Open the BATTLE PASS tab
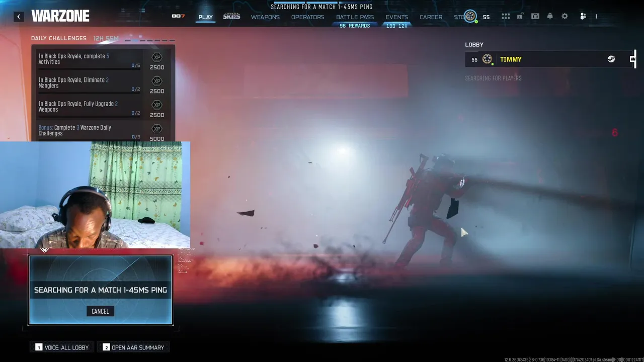Screen dimensions: 644x362 pyautogui.click(x=355, y=17)
